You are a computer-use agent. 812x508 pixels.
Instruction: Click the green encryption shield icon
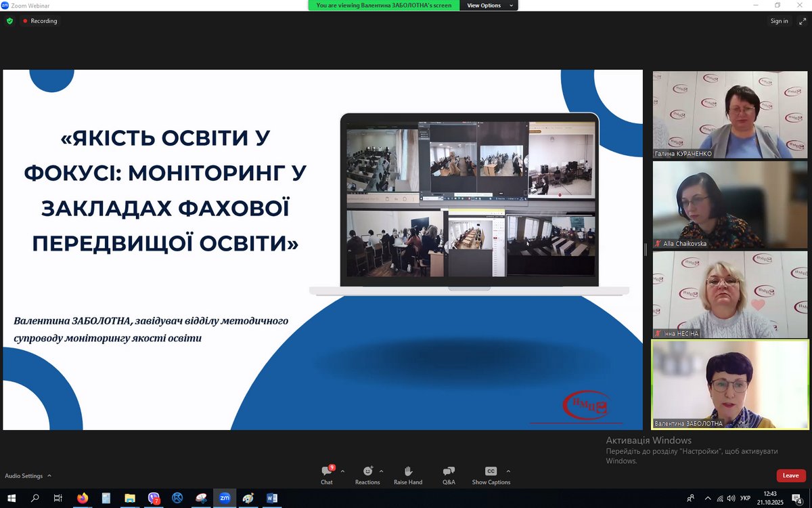tap(9, 21)
